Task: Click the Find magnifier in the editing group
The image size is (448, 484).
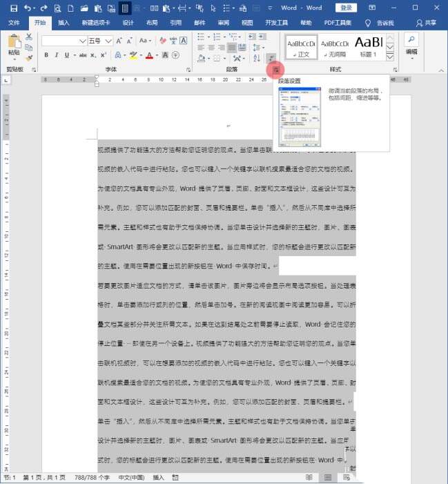Action: pyautogui.click(x=411, y=39)
